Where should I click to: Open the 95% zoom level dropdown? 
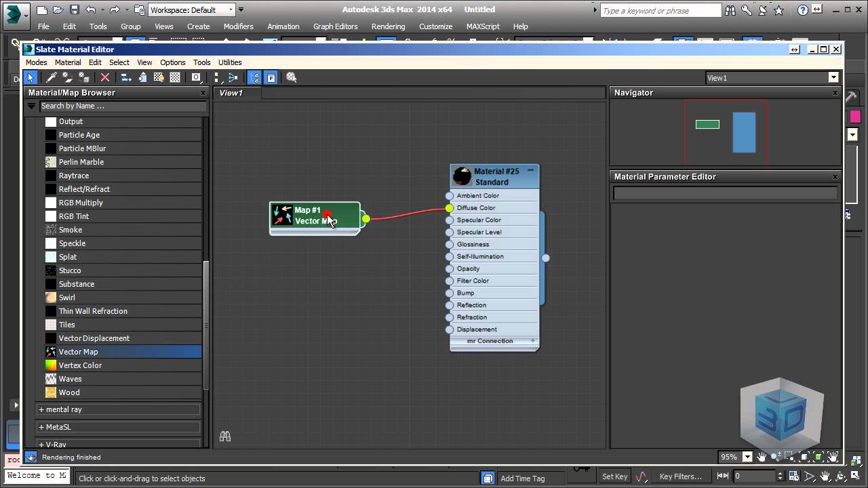point(747,457)
